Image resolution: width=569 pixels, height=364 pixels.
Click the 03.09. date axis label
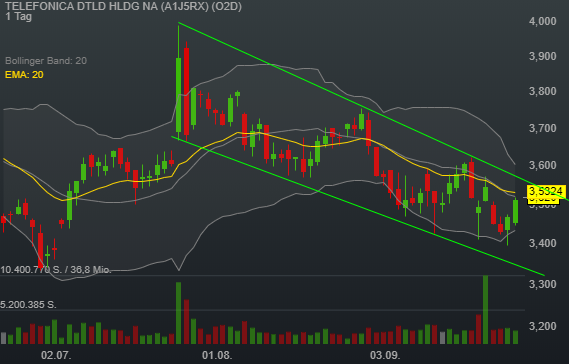[x=385, y=355]
